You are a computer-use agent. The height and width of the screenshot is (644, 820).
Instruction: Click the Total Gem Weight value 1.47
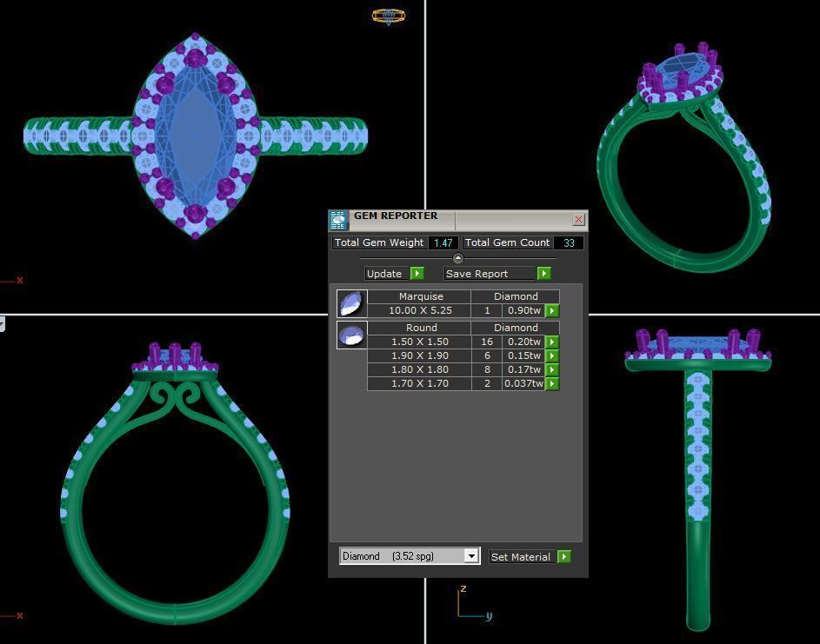click(443, 242)
